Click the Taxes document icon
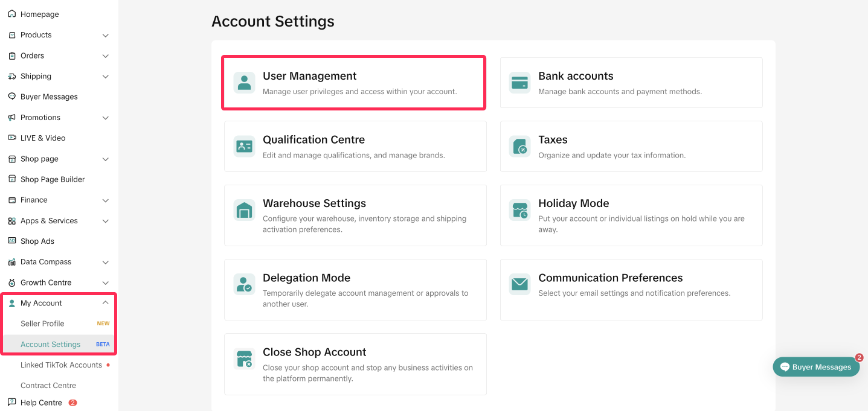 tap(519, 146)
